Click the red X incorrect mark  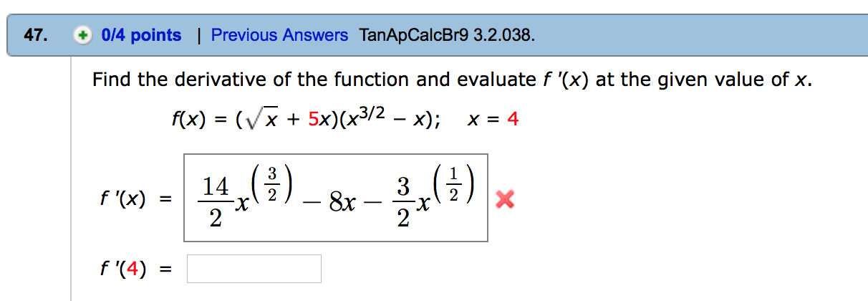coord(504,202)
